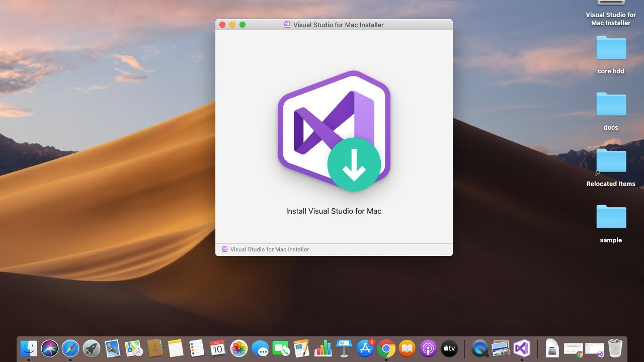Screen dimensions: 644x362
Task: Select the 'docs' folder on desktop
Action: [x=611, y=106]
